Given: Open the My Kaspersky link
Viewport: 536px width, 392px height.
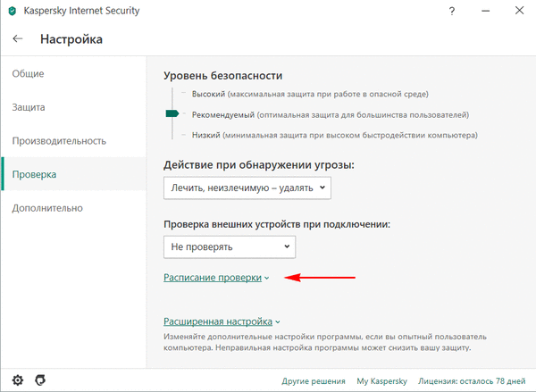Looking at the screenshot, I should (x=381, y=379).
